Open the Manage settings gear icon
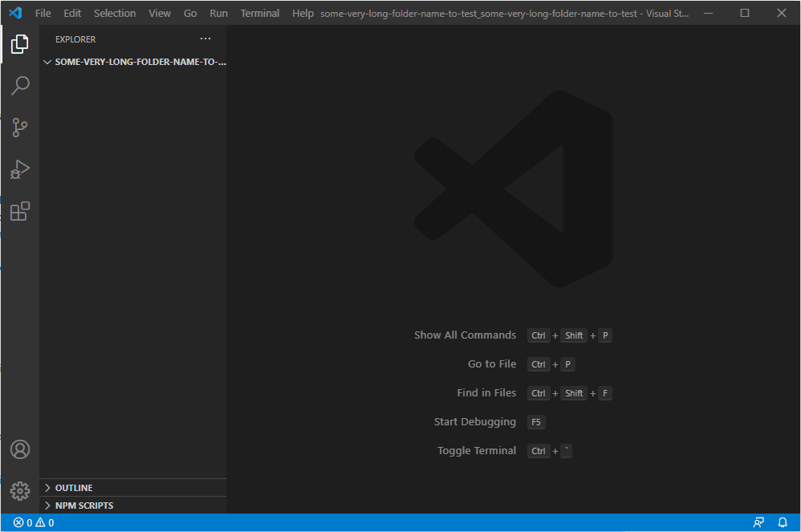 click(19, 490)
